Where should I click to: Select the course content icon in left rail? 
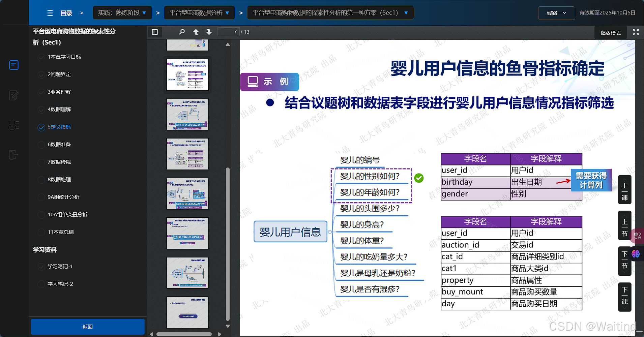14,65
